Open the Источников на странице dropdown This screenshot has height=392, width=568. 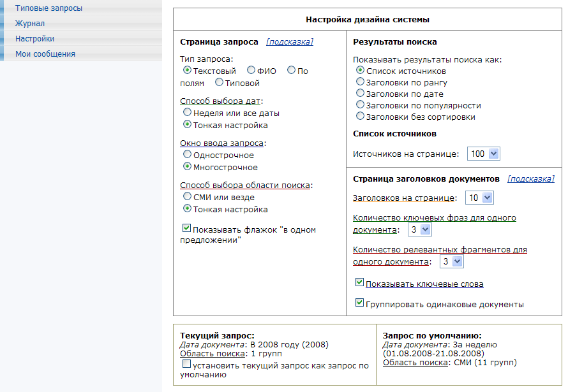[x=483, y=152]
